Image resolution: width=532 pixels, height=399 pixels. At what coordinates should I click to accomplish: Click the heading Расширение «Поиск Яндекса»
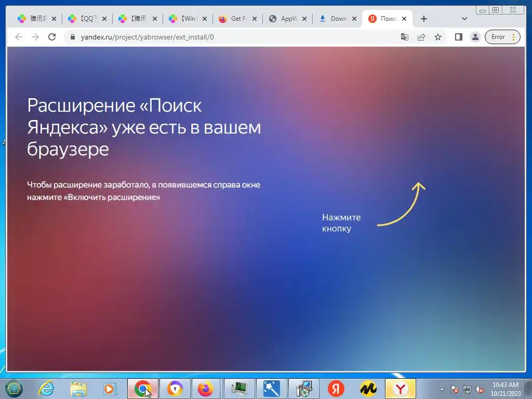pyautogui.click(x=144, y=127)
